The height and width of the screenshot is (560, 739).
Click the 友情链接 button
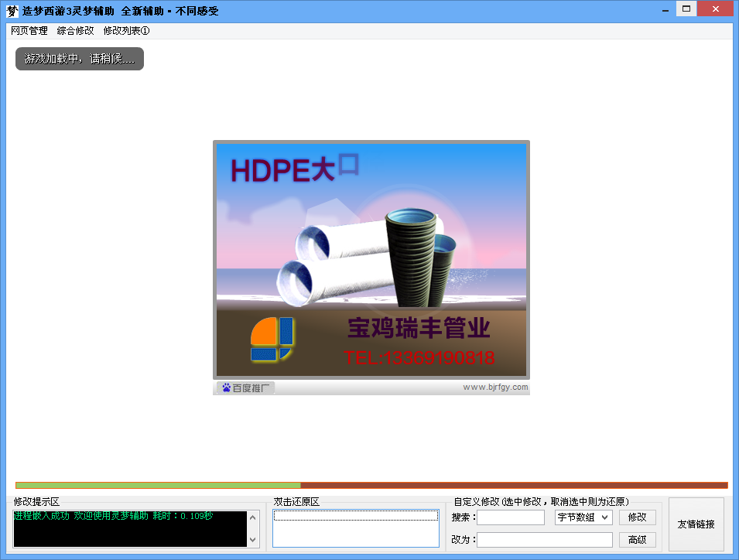(696, 524)
